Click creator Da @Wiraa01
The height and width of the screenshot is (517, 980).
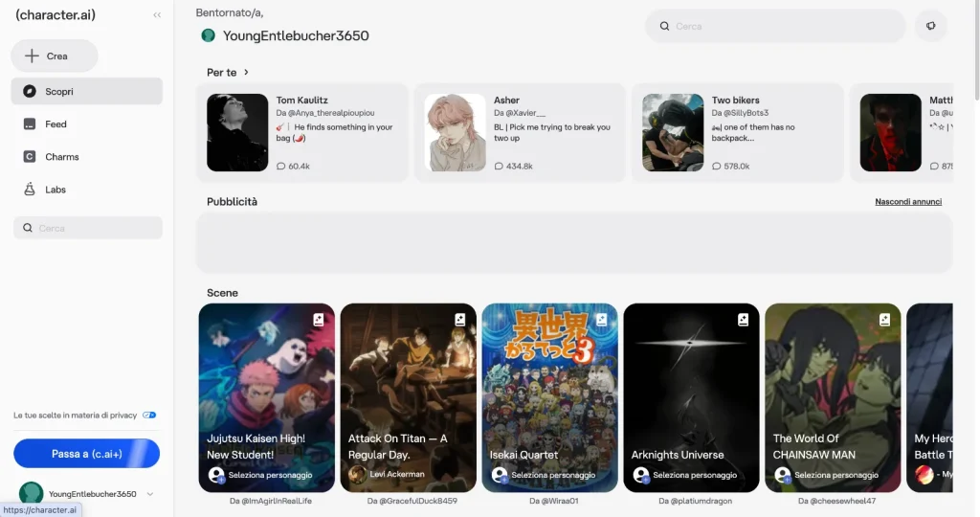pyautogui.click(x=554, y=501)
